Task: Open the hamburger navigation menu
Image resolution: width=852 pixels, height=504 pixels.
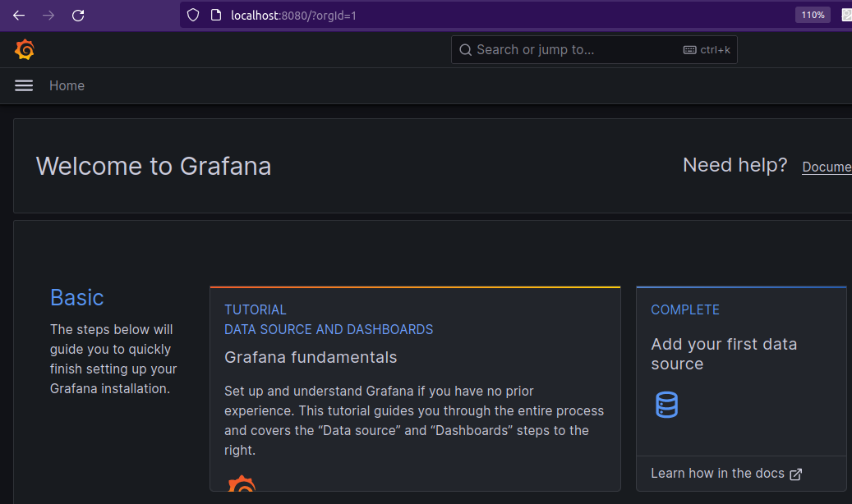Action: [24, 86]
